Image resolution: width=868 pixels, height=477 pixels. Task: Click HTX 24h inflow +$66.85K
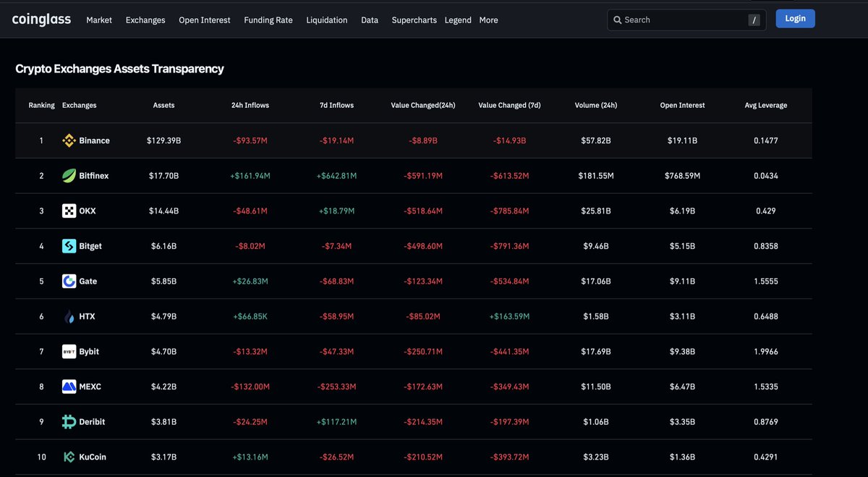tap(250, 316)
